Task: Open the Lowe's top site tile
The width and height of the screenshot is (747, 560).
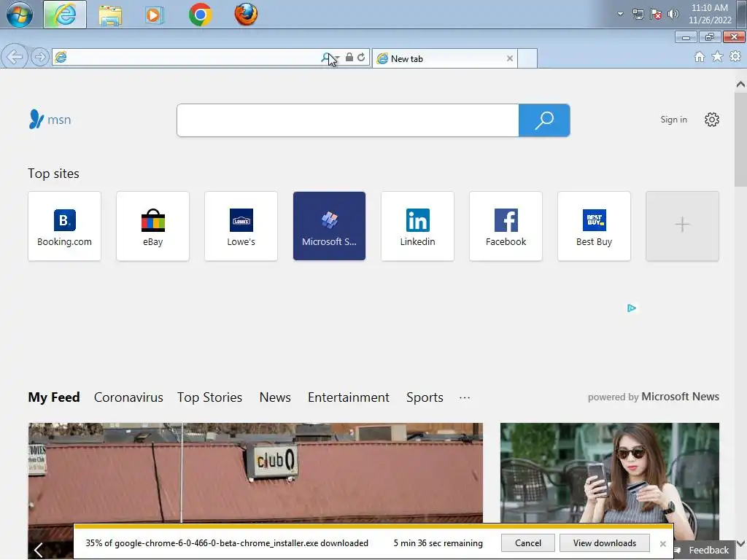Action: (241, 226)
